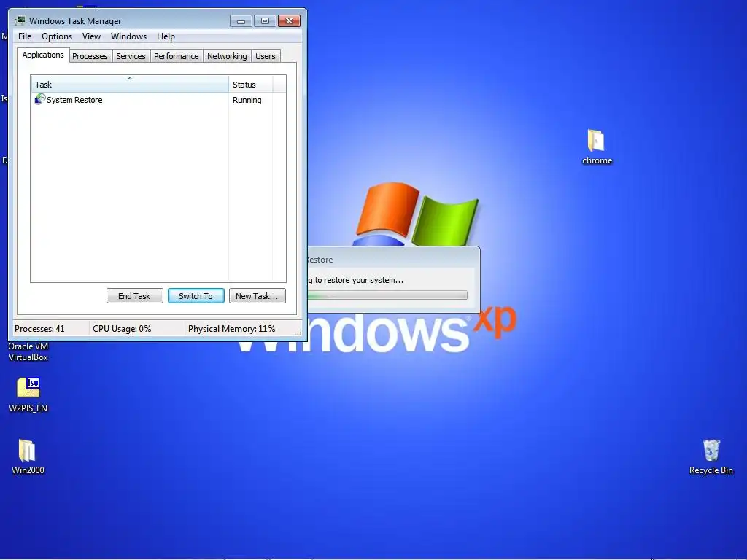Click the System Restore task icon
This screenshot has height=560, width=747.
tap(40, 99)
